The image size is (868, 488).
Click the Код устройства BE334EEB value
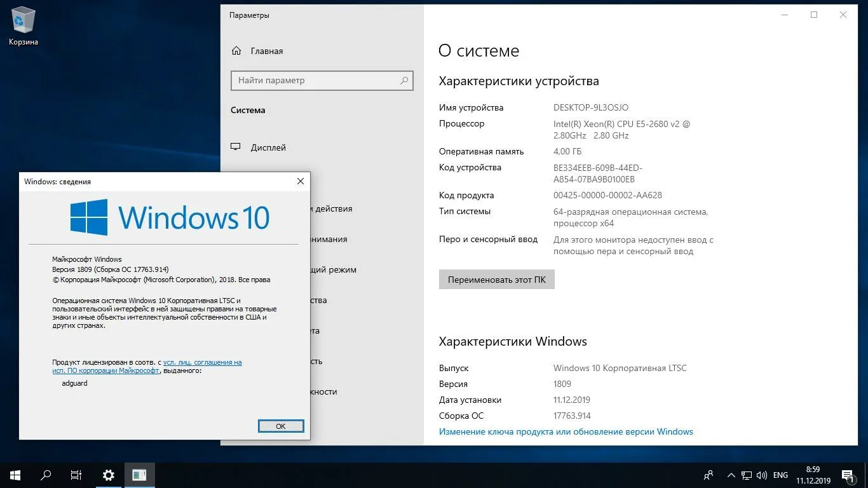point(598,173)
